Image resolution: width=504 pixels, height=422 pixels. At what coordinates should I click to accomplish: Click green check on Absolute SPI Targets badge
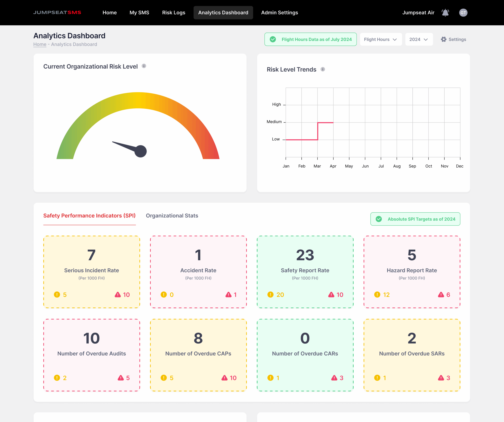pos(379,219)
